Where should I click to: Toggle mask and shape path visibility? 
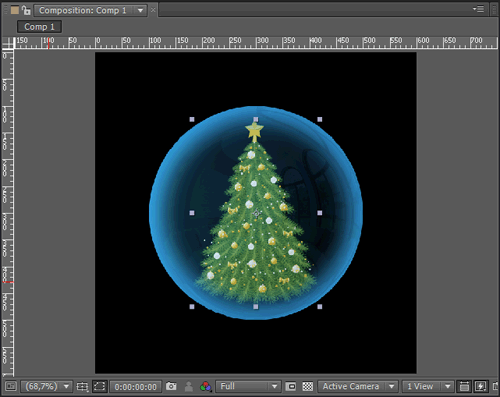99,386
